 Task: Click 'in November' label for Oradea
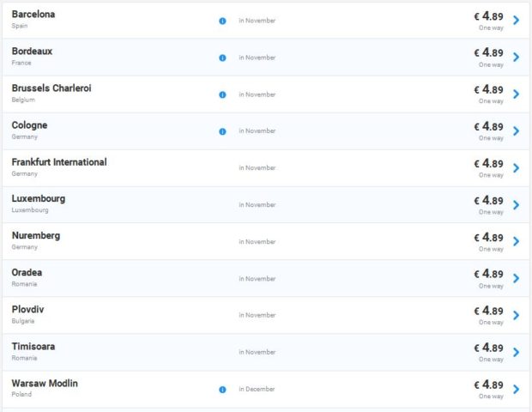[257, 279]
